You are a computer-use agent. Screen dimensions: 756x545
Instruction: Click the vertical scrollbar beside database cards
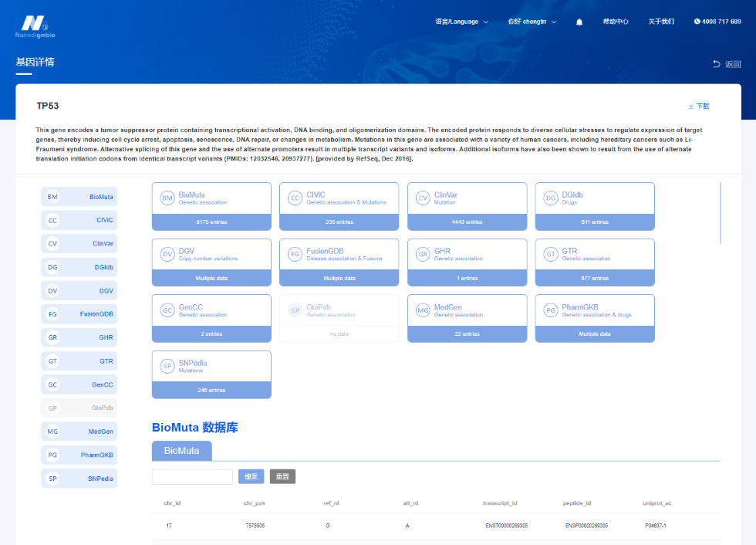(x=720, y=212)
